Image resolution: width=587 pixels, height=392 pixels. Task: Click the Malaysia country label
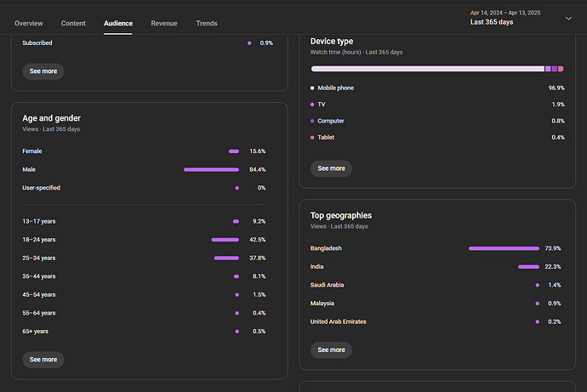point(322,304)
